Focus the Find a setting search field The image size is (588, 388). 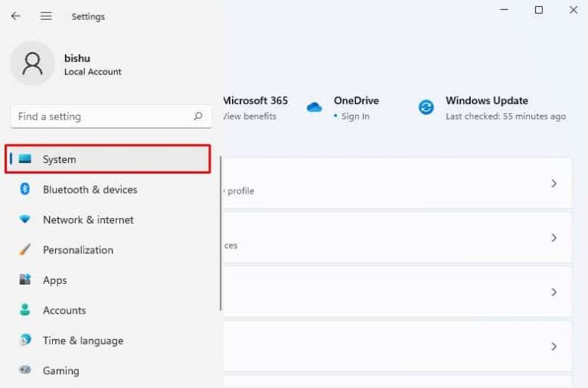(100, 116)
